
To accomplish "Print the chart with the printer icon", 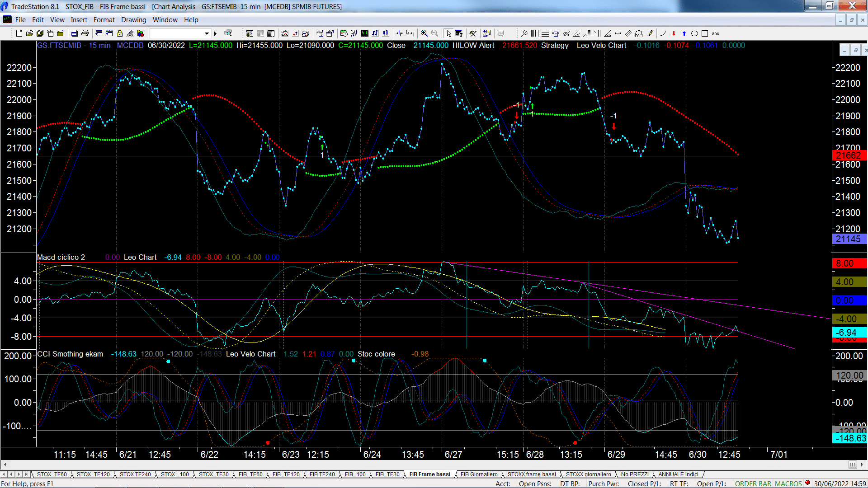I will click(85, 33).
